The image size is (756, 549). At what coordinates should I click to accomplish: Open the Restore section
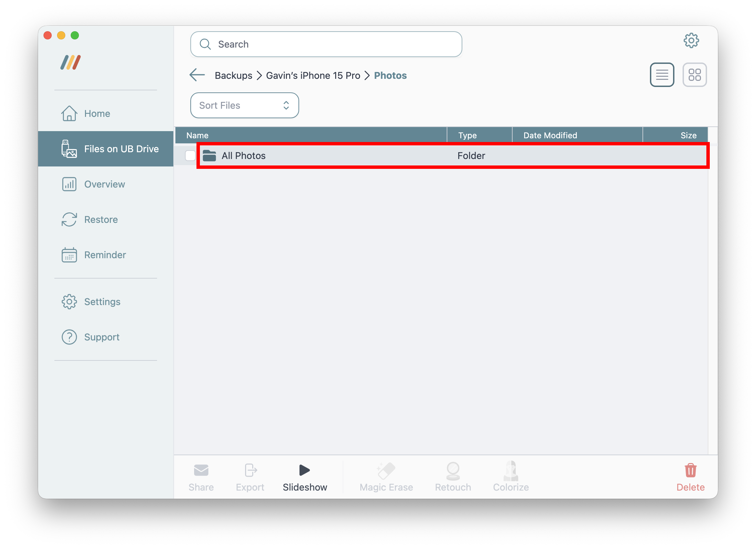point(106,219)
